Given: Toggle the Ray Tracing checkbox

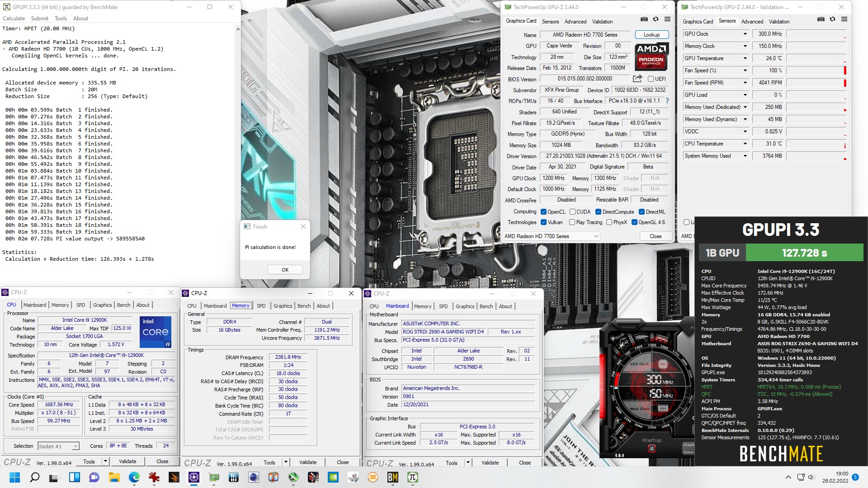Looking at the screenshot, I should coord(572,222).
